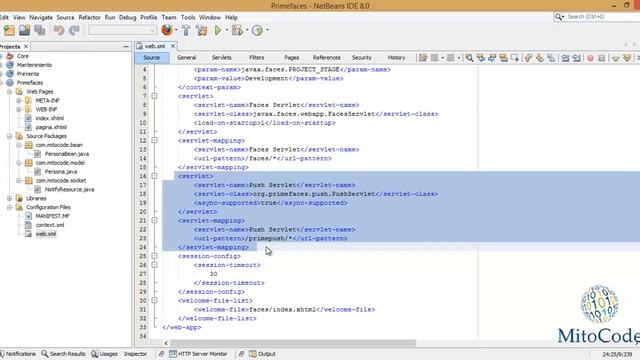
Task: Collapse the Web Pages folder node
Action: pyautogui.click(x=9, y=92)
